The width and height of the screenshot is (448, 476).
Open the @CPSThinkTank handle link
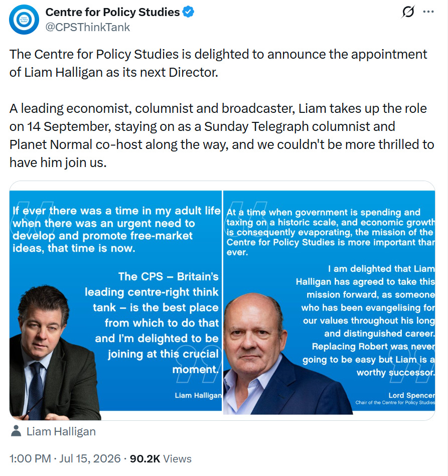87,27
